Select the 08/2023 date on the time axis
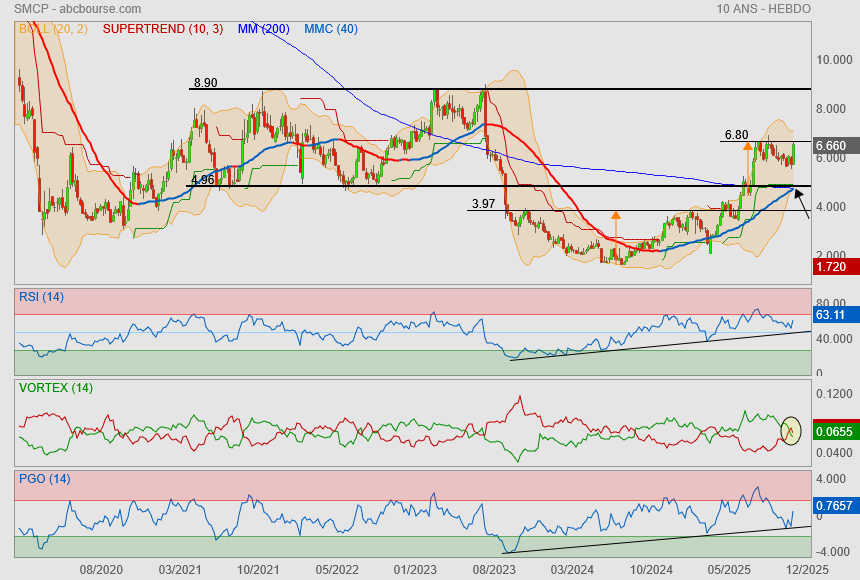Screen dimensions: 860x580 coord(490,569)
